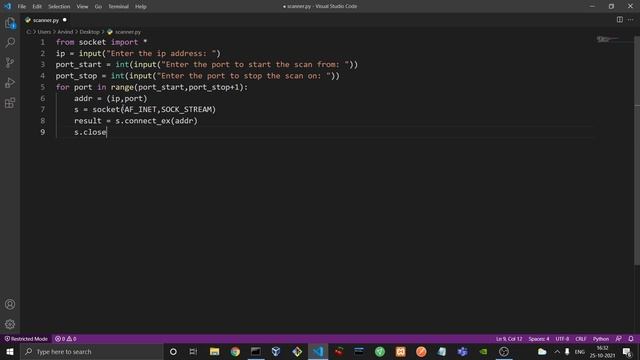Click line number 5 in the gutter
Screen dimensions: 640x360
click(x=43, y=87)
